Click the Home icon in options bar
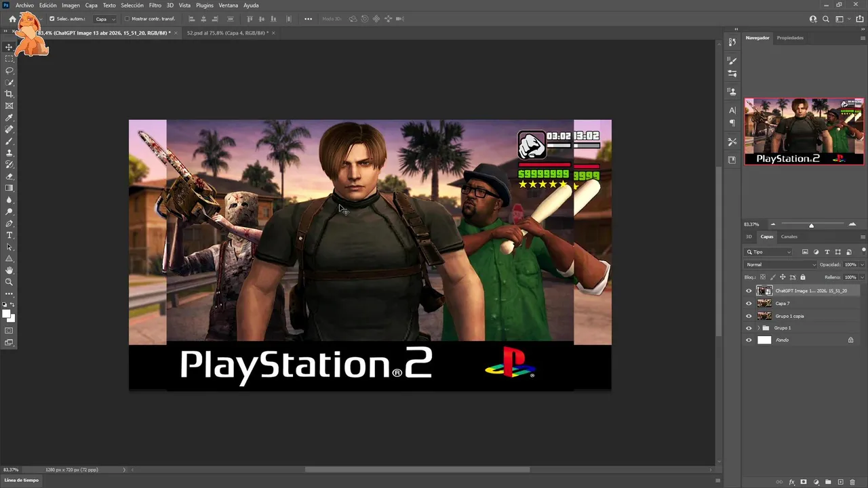This screenshot has width=868, height=488. point(12,19)
